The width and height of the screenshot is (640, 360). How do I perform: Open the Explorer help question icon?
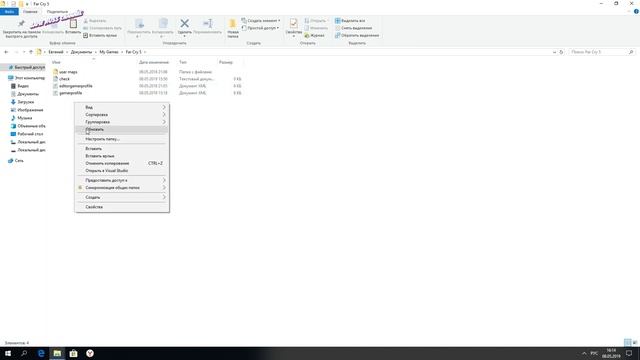click(636, 11)
